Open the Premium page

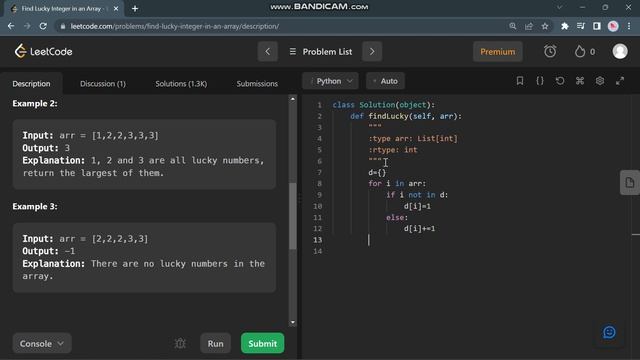pos(498,52)
